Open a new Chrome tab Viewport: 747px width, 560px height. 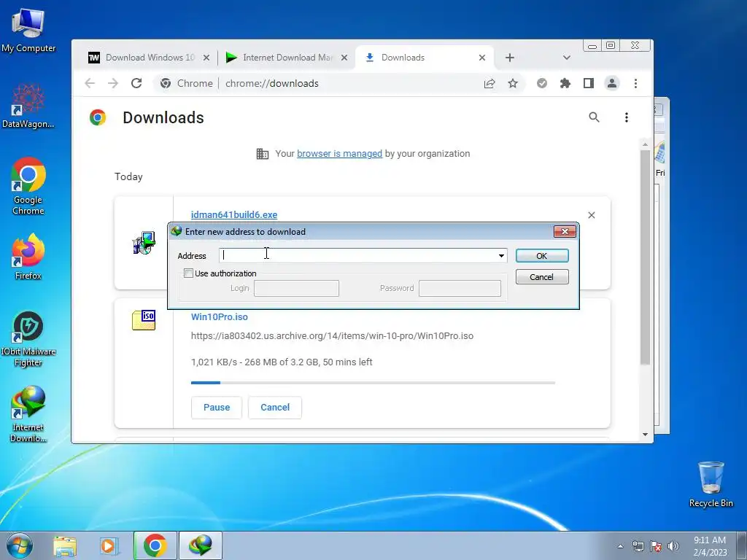tap(510, 58)
